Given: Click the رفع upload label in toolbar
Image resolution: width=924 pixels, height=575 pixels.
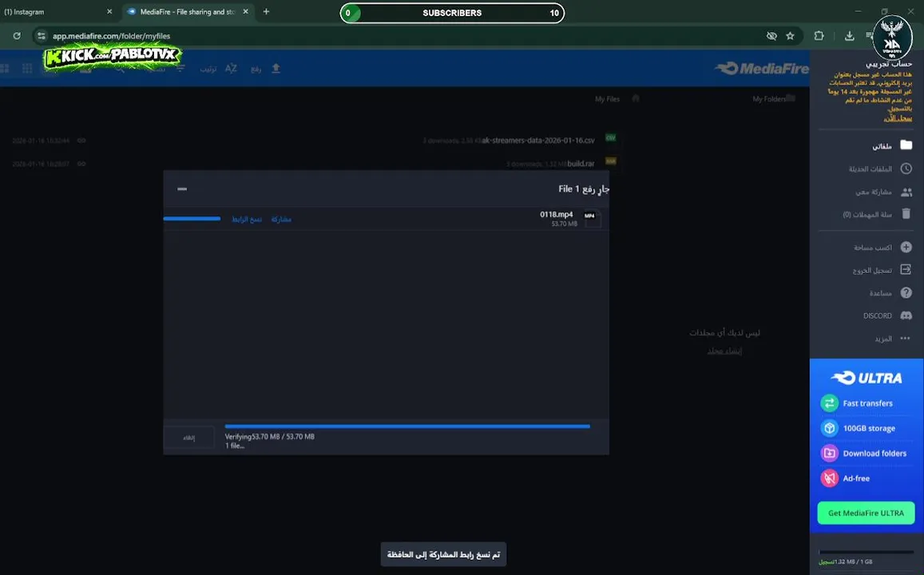Looking at the screenshot, I should pyautogui.click(x=256, y=69).
